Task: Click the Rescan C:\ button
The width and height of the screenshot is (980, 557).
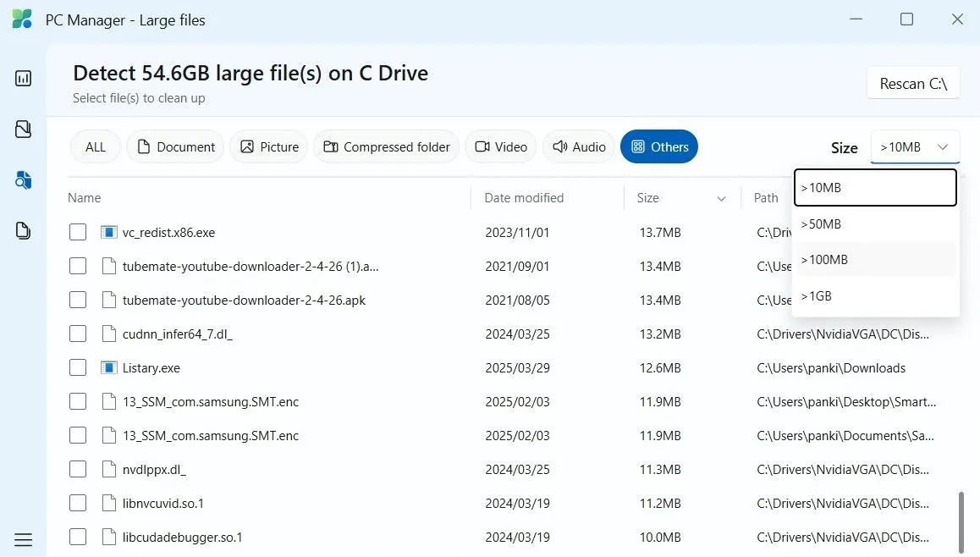Action: (x=913, y=83)
